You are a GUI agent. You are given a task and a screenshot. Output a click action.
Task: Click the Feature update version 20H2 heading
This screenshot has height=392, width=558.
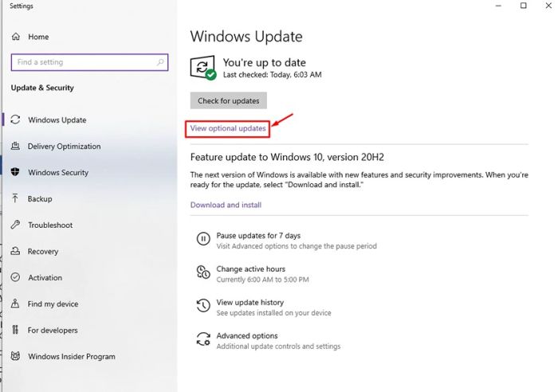point(287,157)
